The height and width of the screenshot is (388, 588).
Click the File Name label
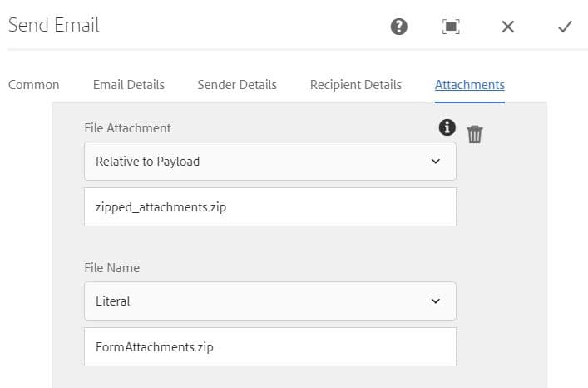tap(111, 268)
